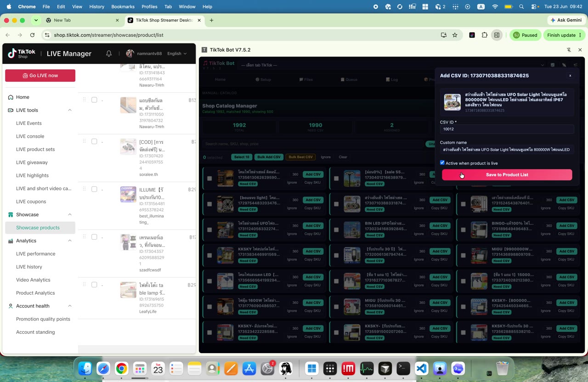Image resolution: width=588 pixels, height=382 pixels.
Task: Launch Terminal from the Dock
Action: (x=403, y=368)
